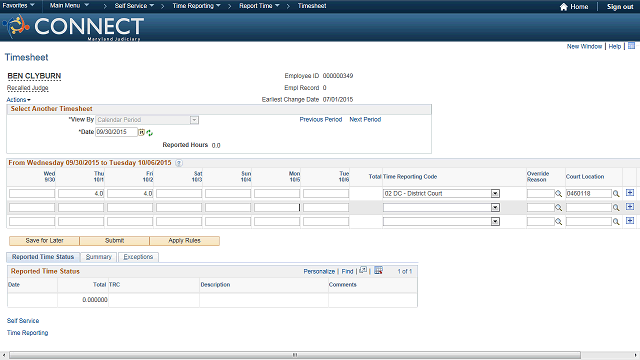Open the Court Location lookup beside 0460118
The height and width of the screenshot is (360, 640).
coord(616,194)
